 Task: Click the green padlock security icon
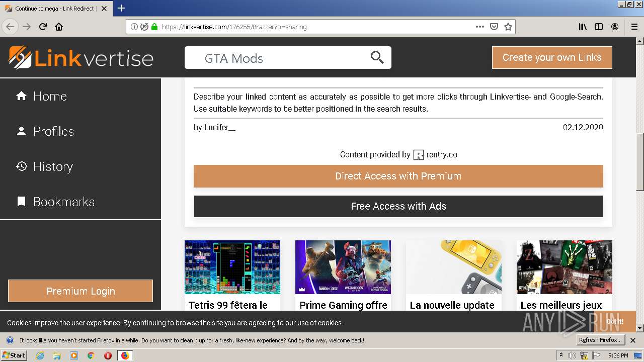pos(154,27)
